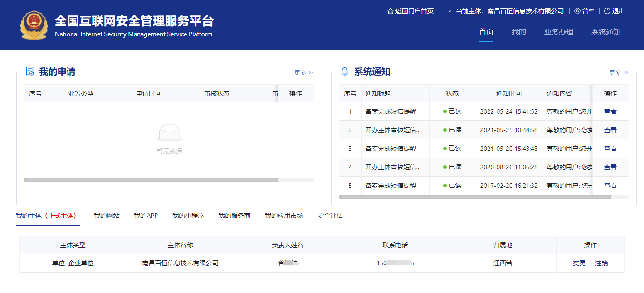Click the 变更 link for 南昌百恒信息技术有限公司

pos(579,263)
